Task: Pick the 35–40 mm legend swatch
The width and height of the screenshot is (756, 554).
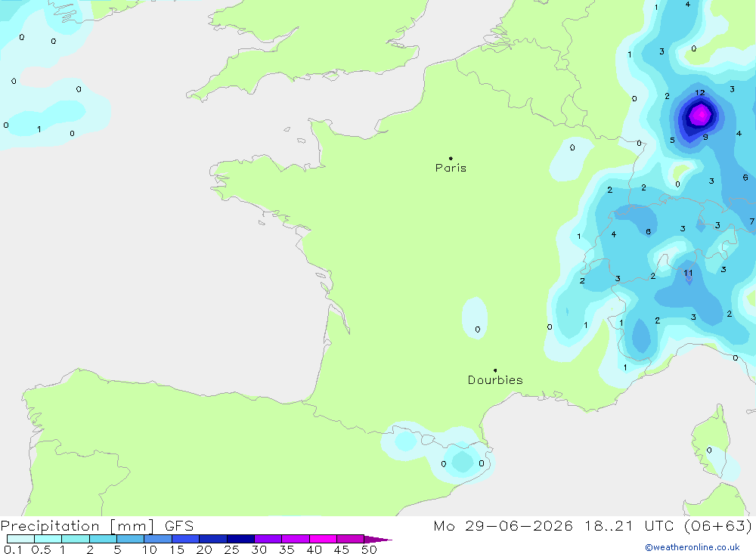Action: click(x=296, y=539)
